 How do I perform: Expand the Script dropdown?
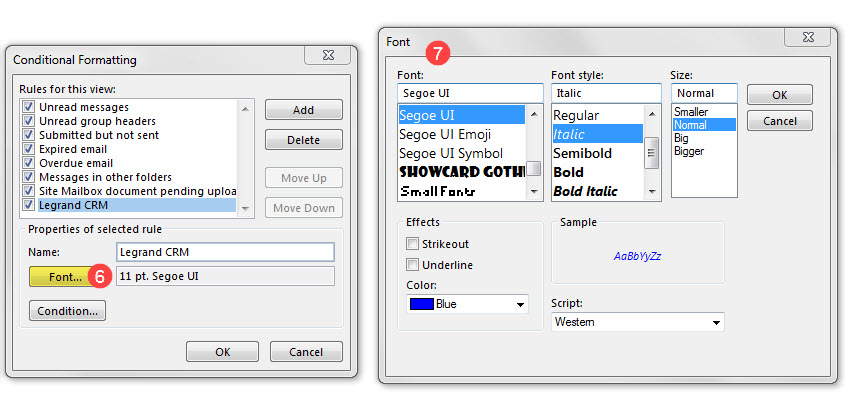coord(716,322)
